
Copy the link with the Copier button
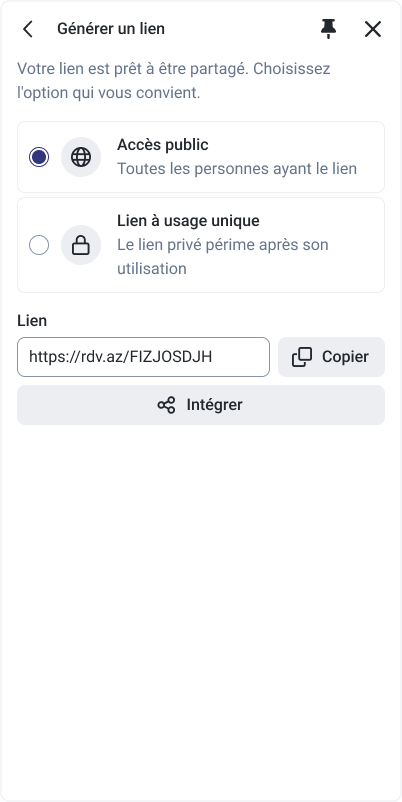(x=331, y=357)
